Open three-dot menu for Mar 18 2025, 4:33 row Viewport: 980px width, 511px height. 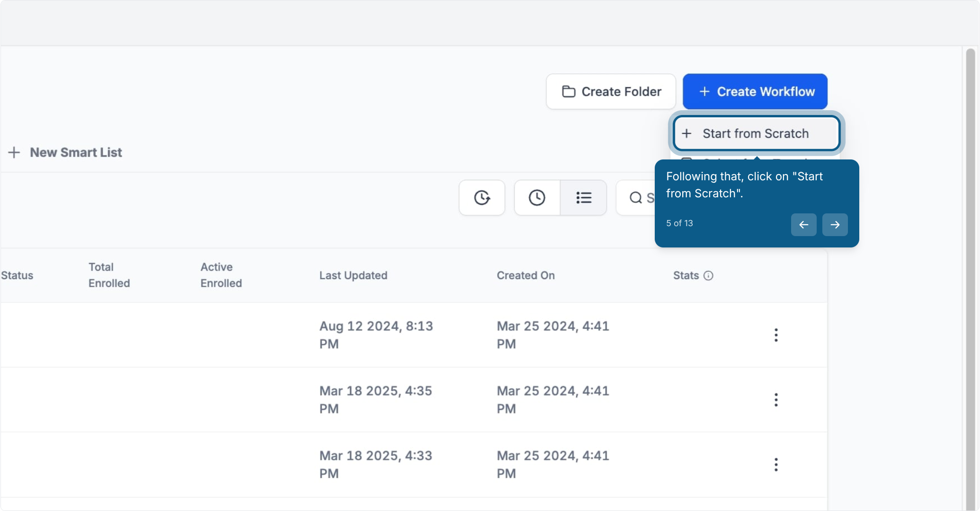(776, 465)
